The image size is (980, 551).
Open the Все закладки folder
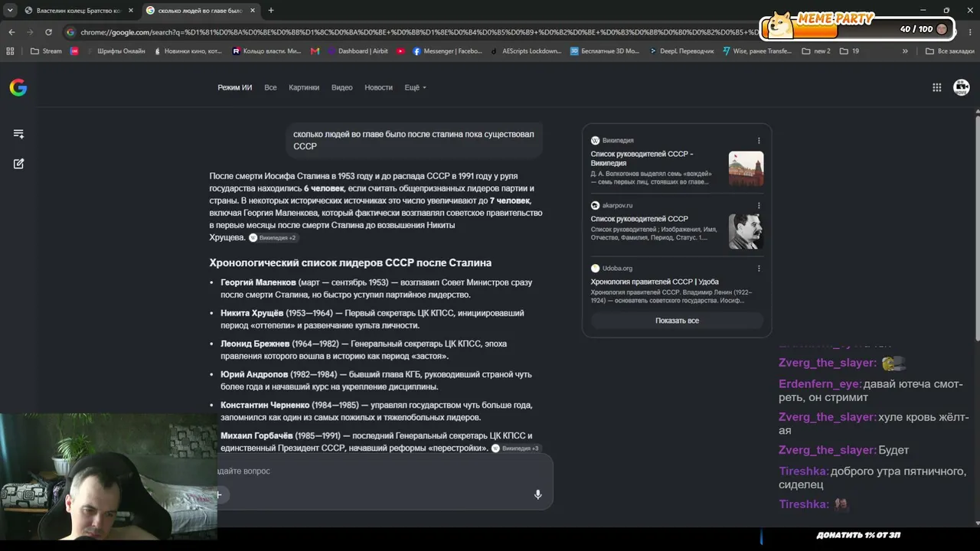950,51
